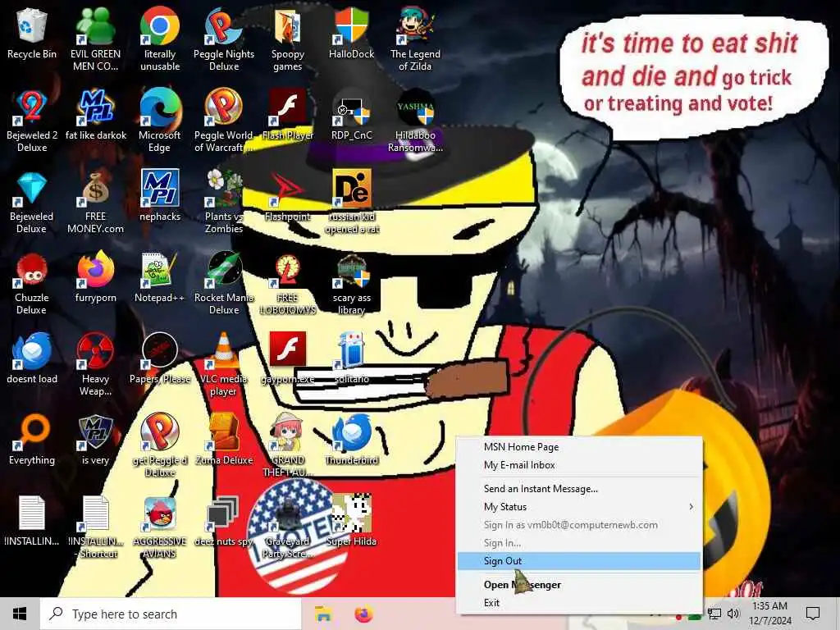Select the solitario shortcut
This screenshot has height=630, width=840.
[x=351, y=358]
